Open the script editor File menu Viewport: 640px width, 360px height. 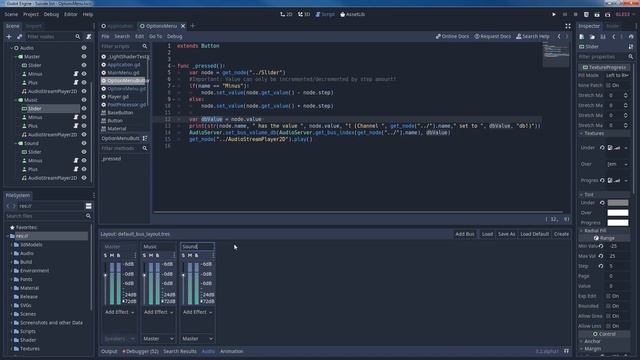(x=105, y=36)
